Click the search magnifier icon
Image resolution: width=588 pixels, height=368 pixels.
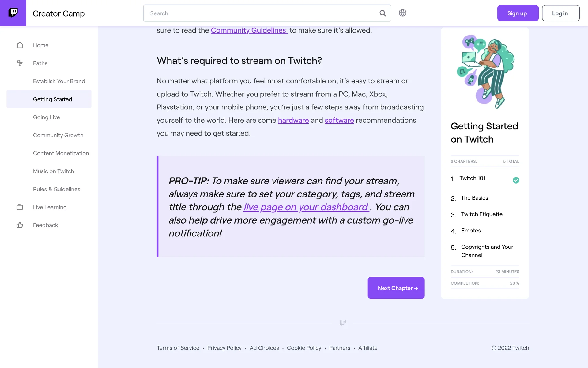tap(383, 13)
